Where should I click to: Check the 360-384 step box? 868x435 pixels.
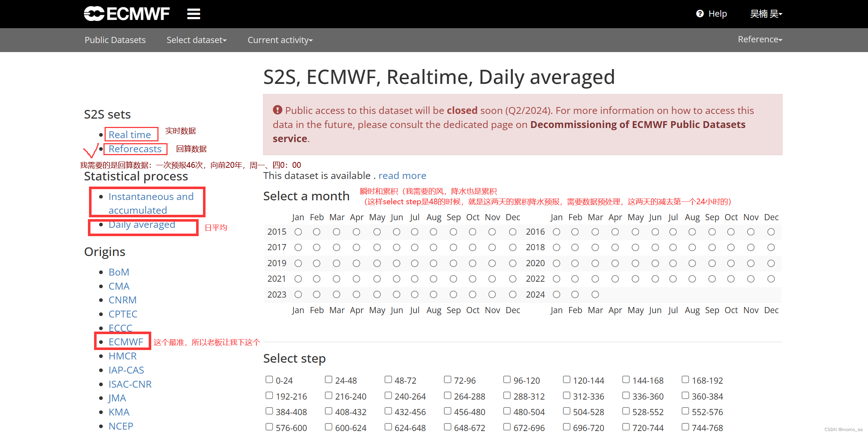pyautogui.click(x=685, y=395)
